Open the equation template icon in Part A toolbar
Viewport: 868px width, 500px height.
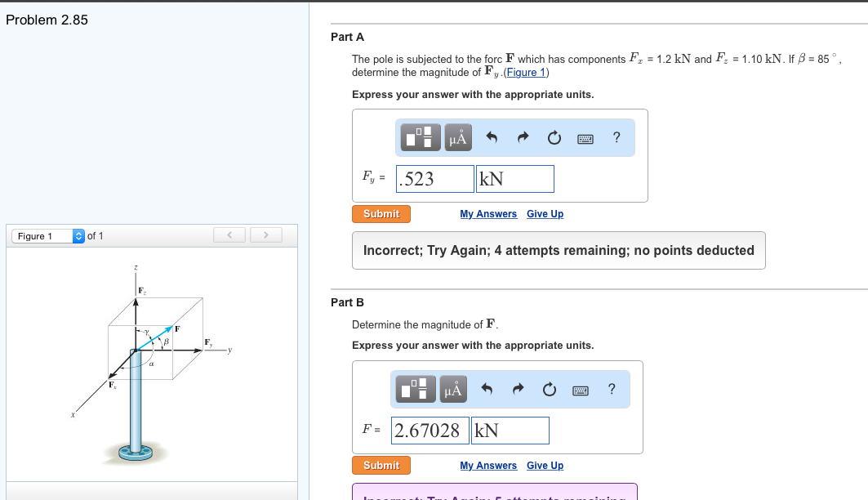(420, 137)
